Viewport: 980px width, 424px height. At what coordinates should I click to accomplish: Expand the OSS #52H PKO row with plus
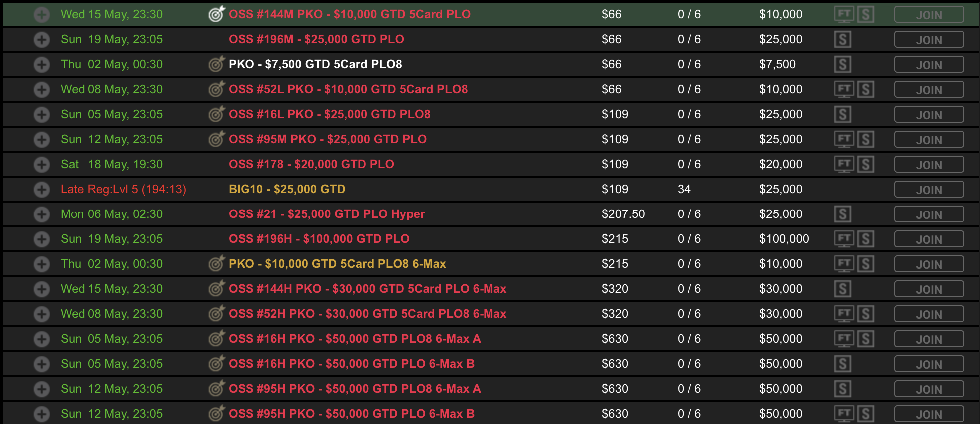pos(42,314)
